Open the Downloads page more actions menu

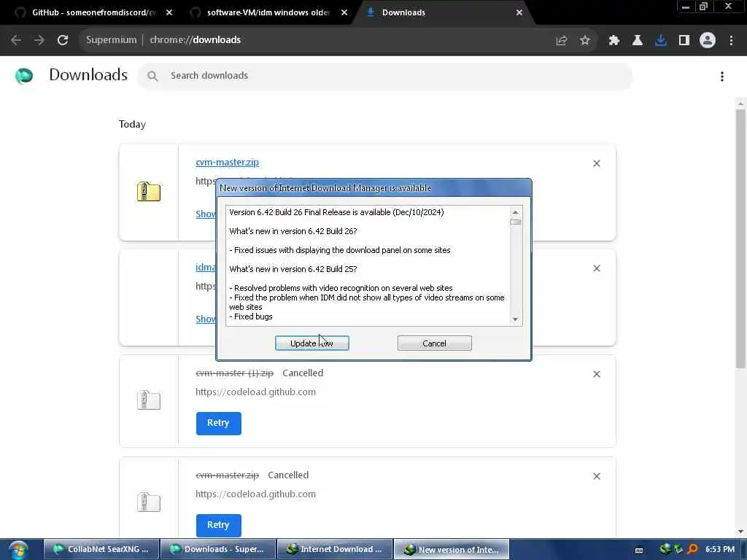pos(722,77)
